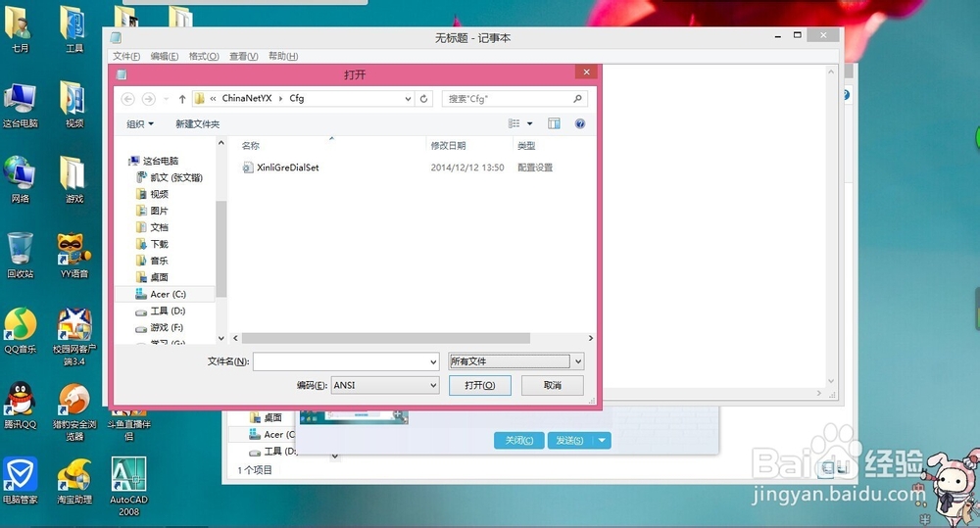
Task: Select the AutoCAD 2008 desktop icon
Action: tap(128, 486)
